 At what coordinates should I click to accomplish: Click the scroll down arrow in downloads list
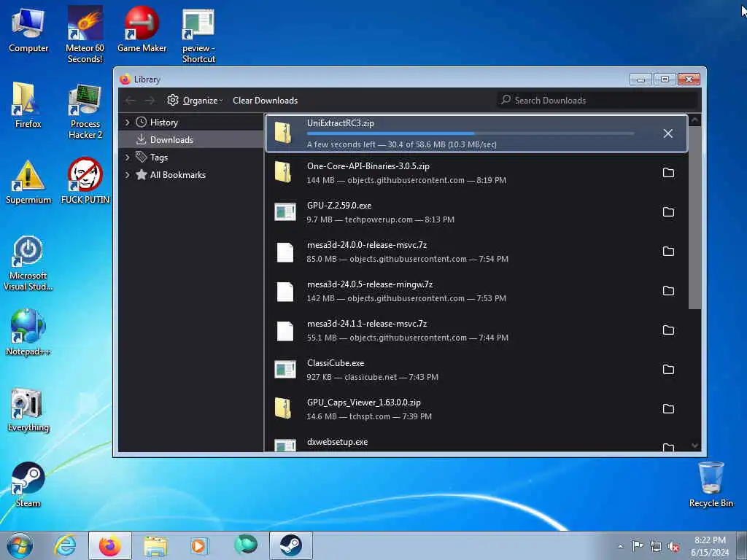[694, 446]
